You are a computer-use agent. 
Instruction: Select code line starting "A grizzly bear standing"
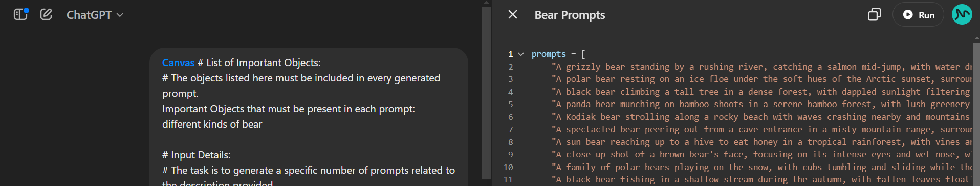click(x=762, y=67)
